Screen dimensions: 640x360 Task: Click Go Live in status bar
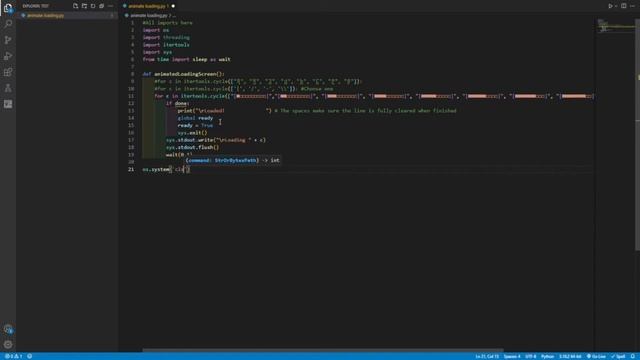(596, 356)
